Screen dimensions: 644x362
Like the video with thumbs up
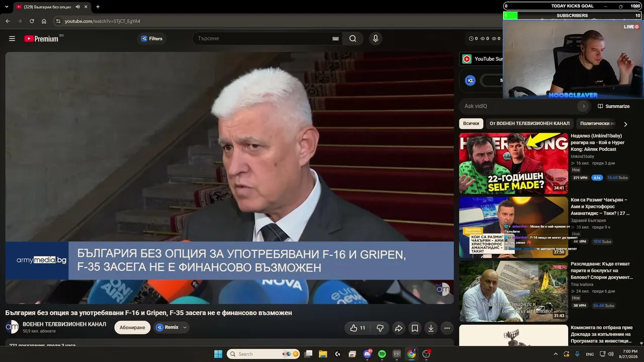pos(358,328)
